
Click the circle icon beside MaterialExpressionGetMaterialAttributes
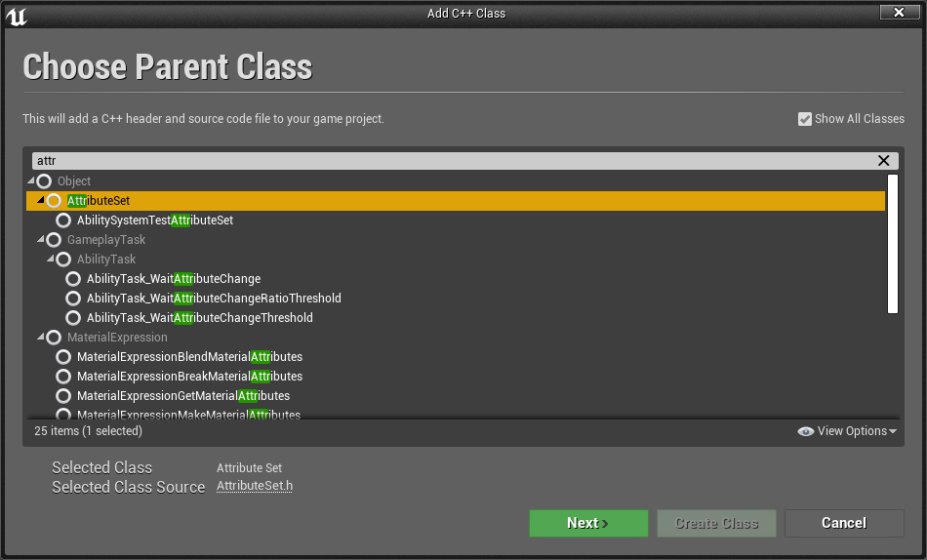[63, 396]
